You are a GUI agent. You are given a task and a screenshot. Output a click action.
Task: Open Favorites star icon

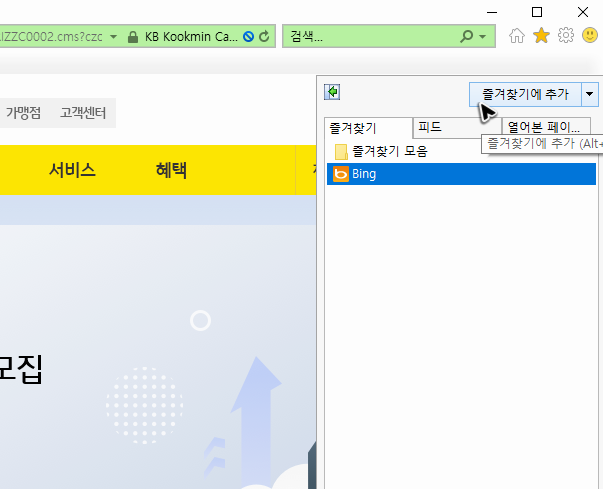click(541, 36)
